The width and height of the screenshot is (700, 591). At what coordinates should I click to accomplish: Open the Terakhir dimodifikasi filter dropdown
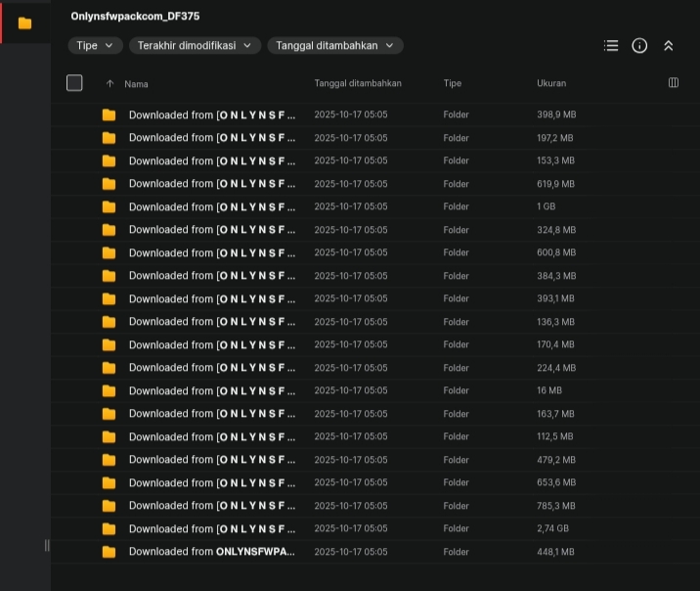[196, 45]
